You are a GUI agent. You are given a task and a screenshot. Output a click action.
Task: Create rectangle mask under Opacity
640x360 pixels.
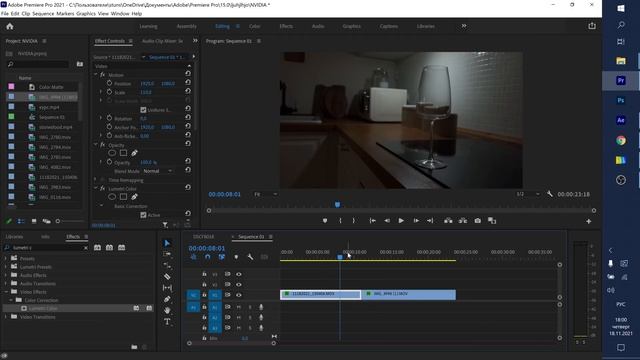tap(123, 153)
